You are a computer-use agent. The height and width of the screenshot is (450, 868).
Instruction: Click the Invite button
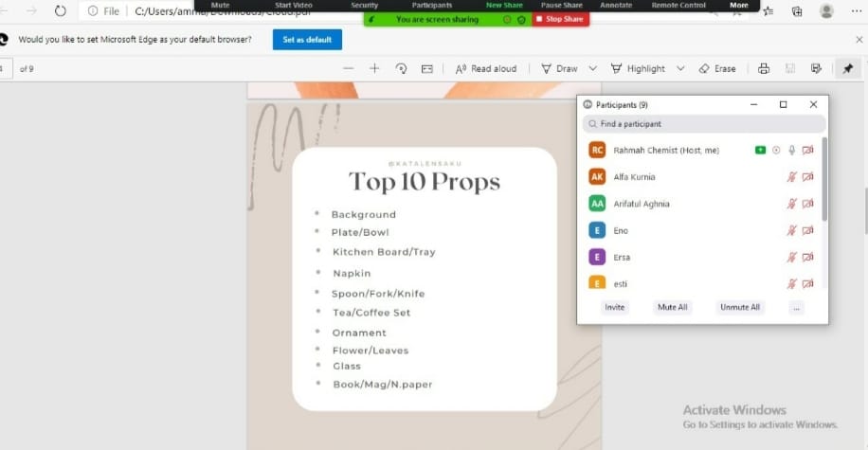click(x=614, y=307)
